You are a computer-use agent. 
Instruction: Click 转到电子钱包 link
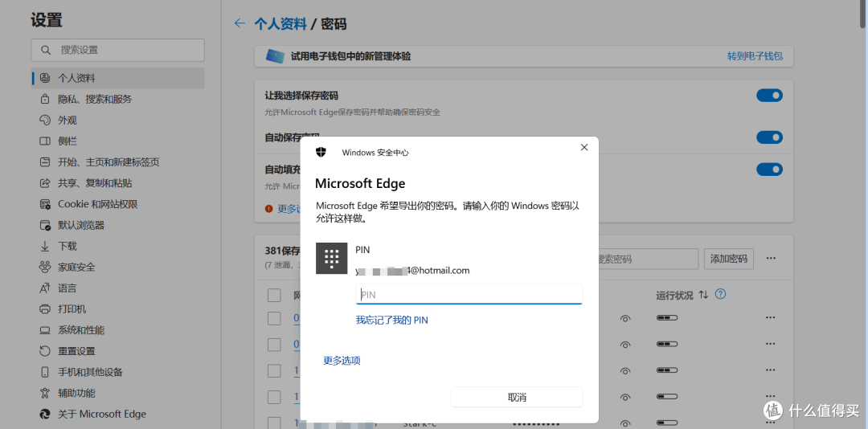[x=755, y=56]
